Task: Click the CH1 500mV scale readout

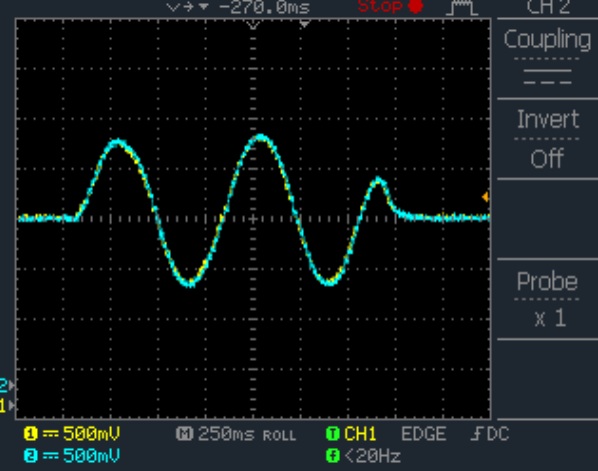Action: [x=91, y=434]
